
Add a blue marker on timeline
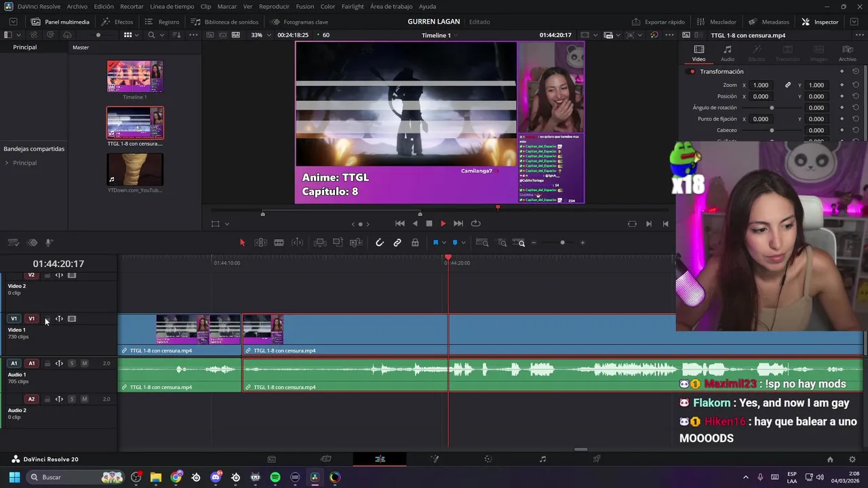[x=455, y=243]
